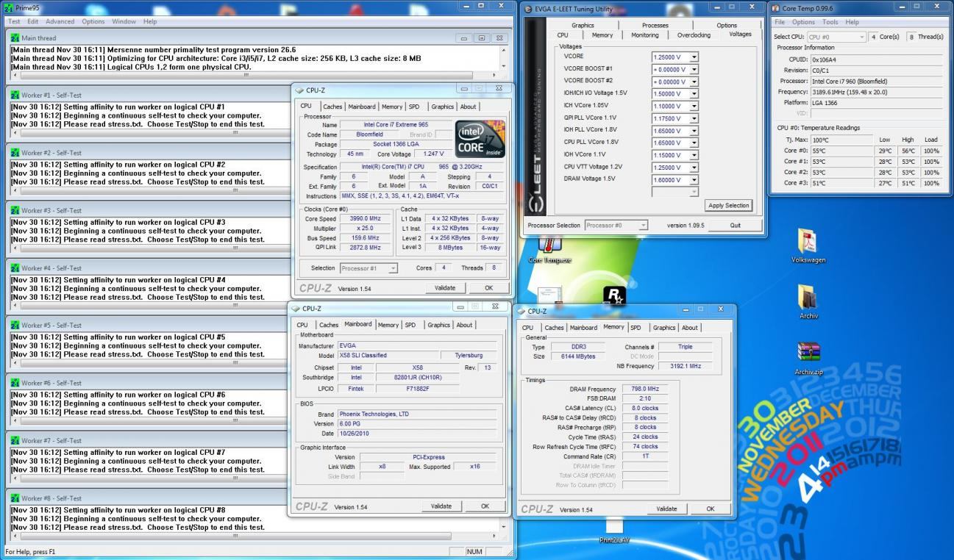Open the DRAM Voltage 1.5V dropdown

694,179
